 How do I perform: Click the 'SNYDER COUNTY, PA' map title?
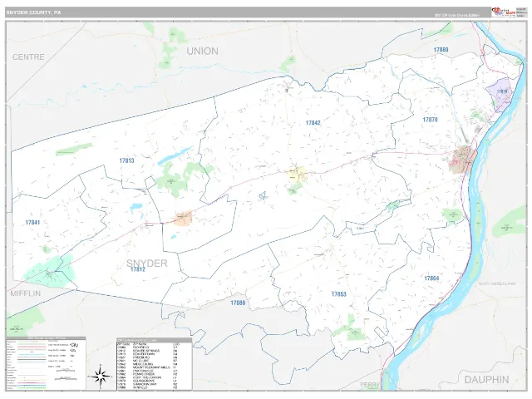tap(33, 12)
